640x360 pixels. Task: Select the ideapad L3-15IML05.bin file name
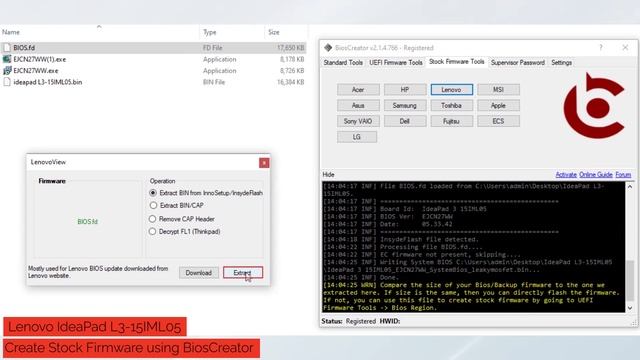48,82
